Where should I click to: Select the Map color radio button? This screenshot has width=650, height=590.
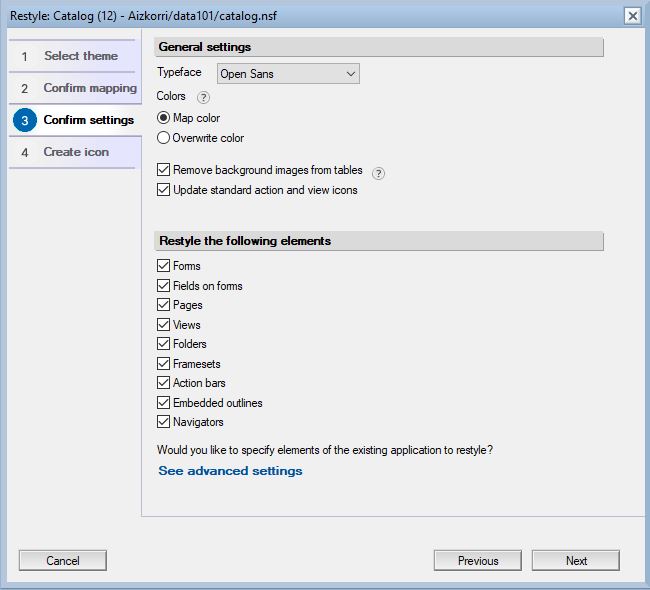(164, 118)
